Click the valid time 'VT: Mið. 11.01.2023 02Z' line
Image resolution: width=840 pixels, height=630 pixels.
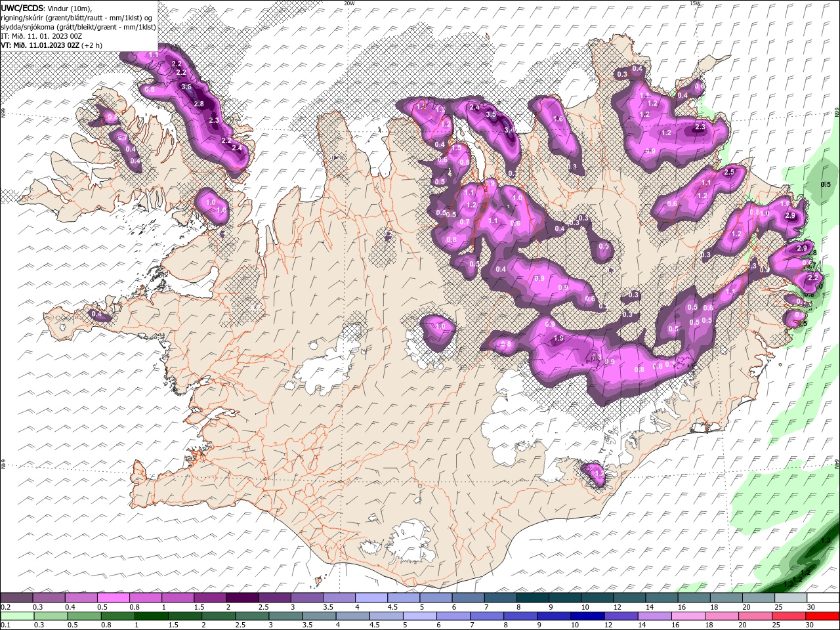(40, 45)
